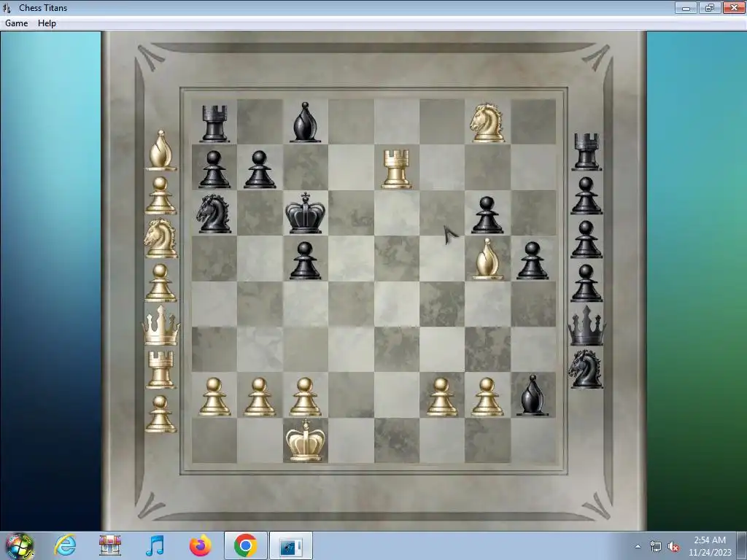This screenshot has width=747, height=560.
Task: Open the Game menu
Action: click(x=16, y=23)
